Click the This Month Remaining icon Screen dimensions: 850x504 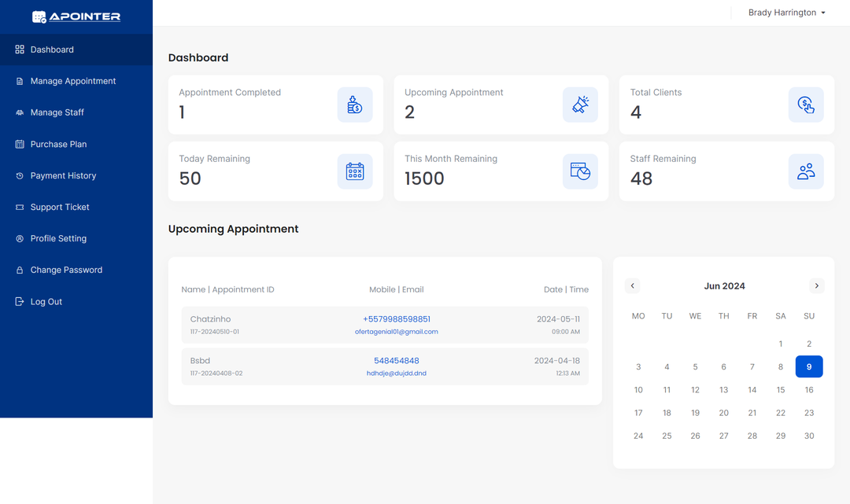pyautogui.click(x=580, y=171)
